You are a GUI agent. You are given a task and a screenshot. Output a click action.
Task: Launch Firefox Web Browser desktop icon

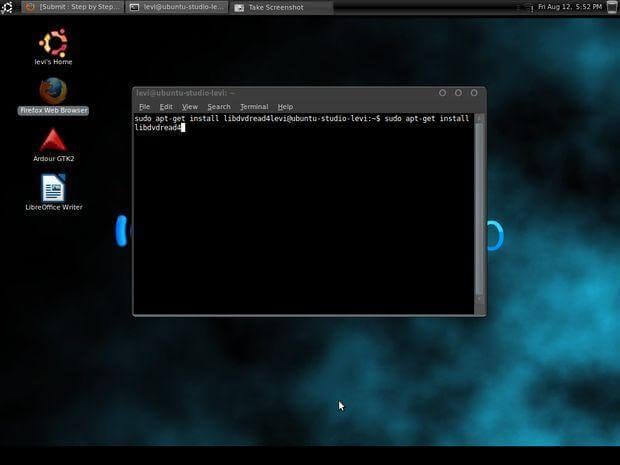[53, 96]
